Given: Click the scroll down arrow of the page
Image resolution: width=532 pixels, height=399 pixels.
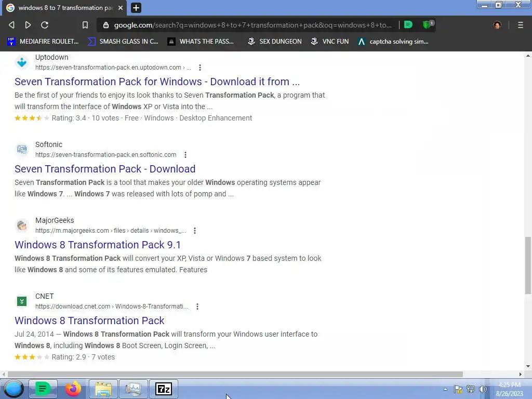Looking at the screenshot, I should click(x=528, y=366).
